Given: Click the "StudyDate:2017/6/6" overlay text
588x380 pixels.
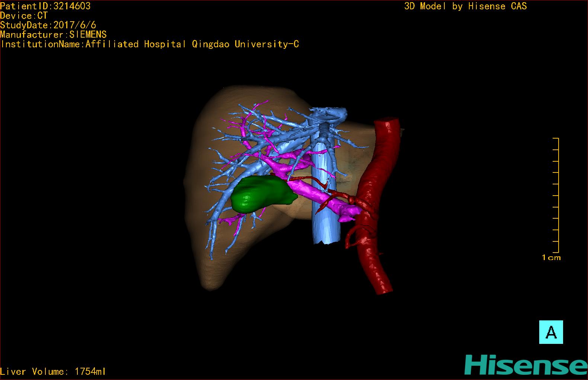Looking at the screenshot, I should click(48, 25).
